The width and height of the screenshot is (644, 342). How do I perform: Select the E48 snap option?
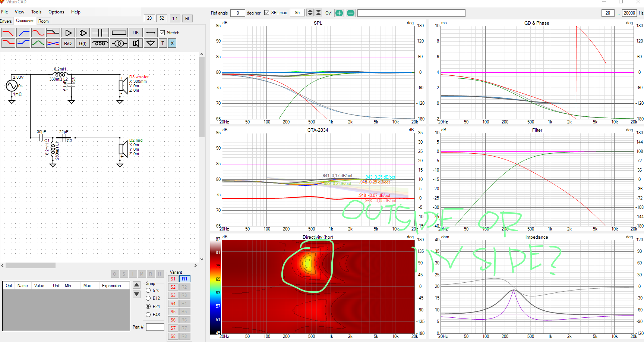(148, 314)
